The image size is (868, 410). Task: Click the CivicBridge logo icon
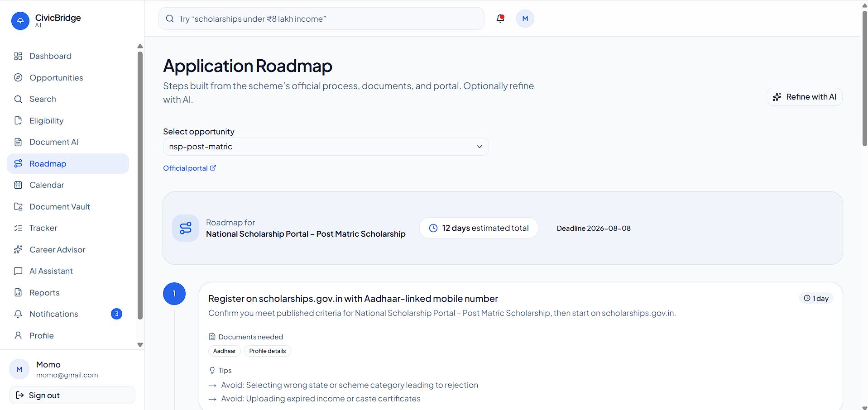click(x=20, y=21)
